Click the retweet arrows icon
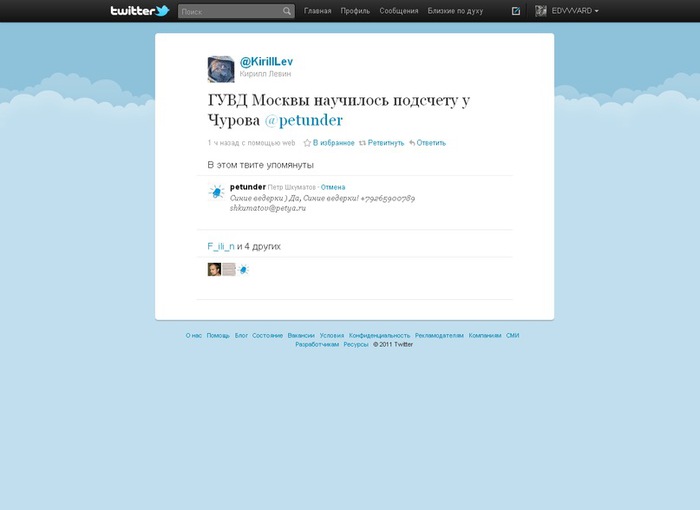Screen dimensions: 700x510 pos(362,143)
